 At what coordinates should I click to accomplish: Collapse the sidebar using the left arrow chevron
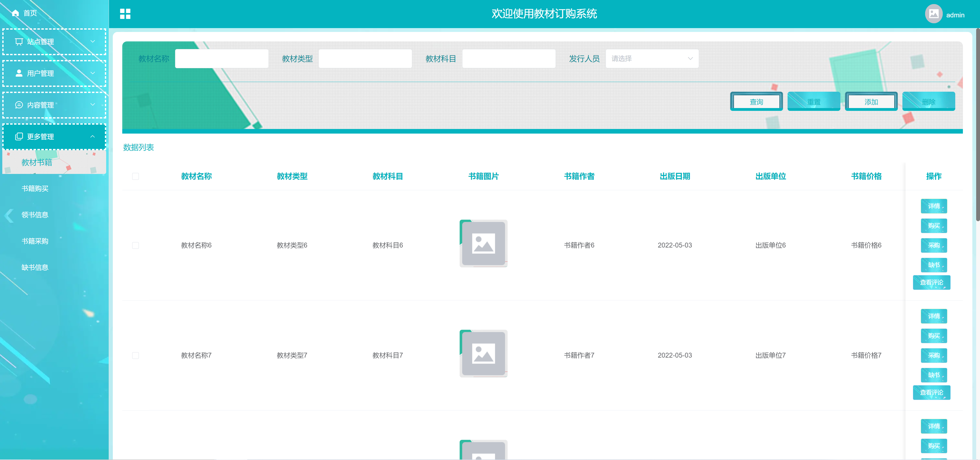[x=8, y=216]
